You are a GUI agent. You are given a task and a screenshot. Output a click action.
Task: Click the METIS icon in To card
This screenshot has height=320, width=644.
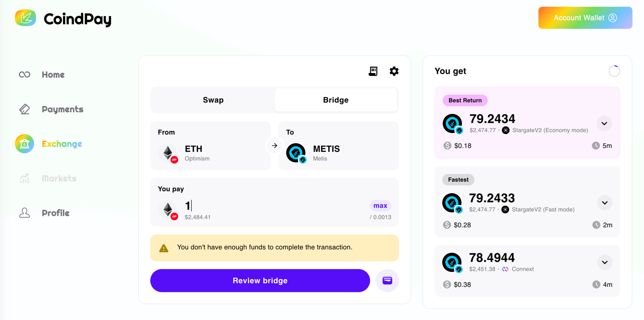click(x=296, y=153)
